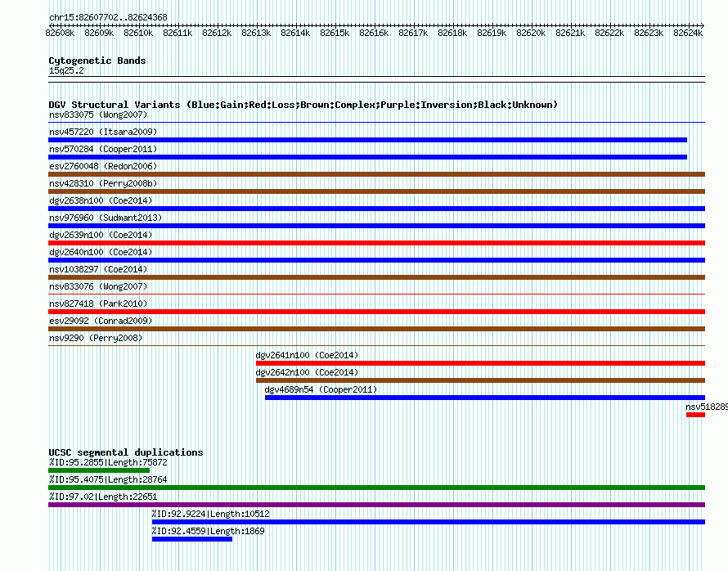This screenshot has width=728, height=571.
Task: Click duplication label %ID:92.4559|Length:1869
Action: pyautogui.click(x=208, y=531)
